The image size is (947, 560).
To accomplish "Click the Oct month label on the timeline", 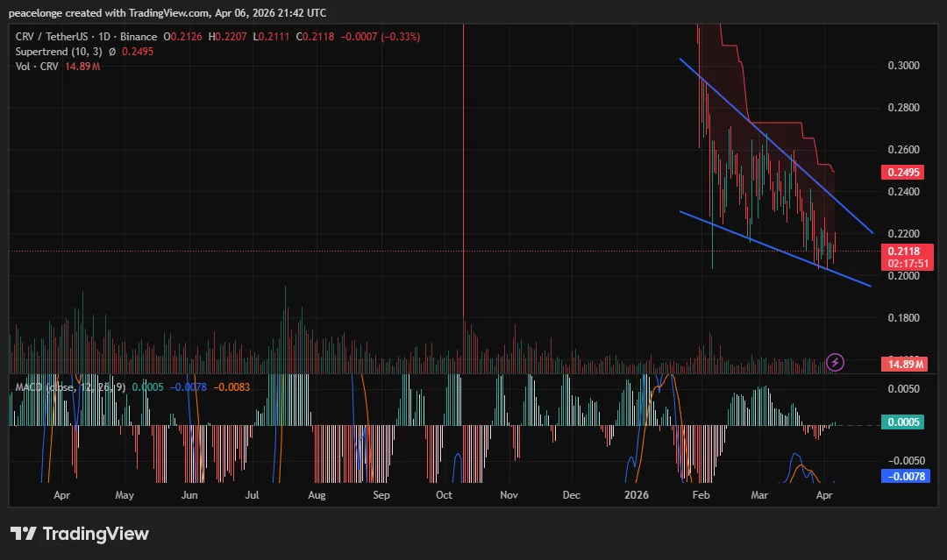I will 444,495.
